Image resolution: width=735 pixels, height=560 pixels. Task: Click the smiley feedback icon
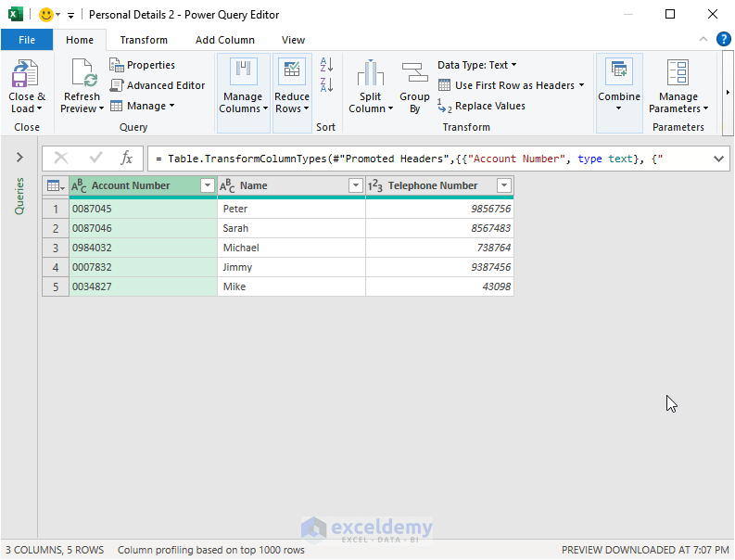pyautogui.click(x=46, y=15)
